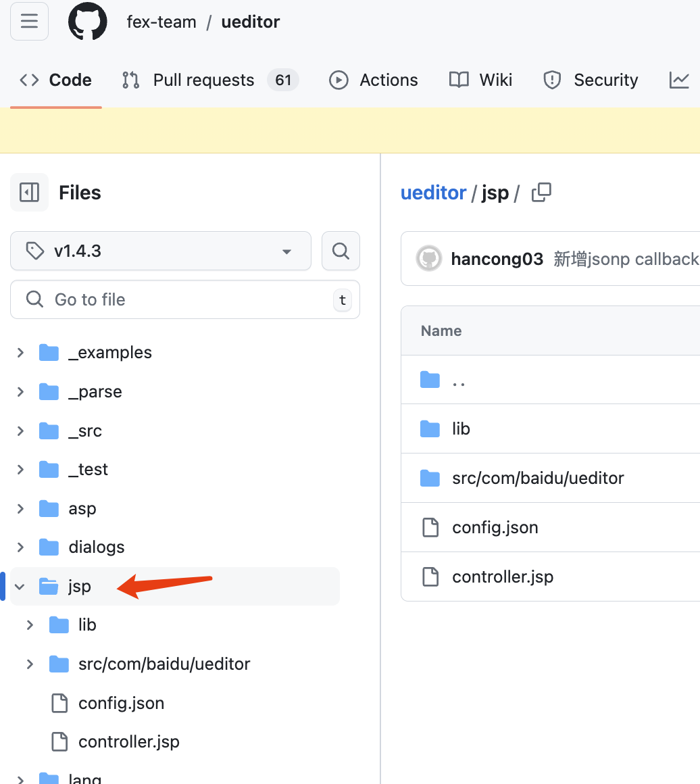Open the Insights graph icon tab
This screenshot has width=700, height=784.
tap(678, 80)
